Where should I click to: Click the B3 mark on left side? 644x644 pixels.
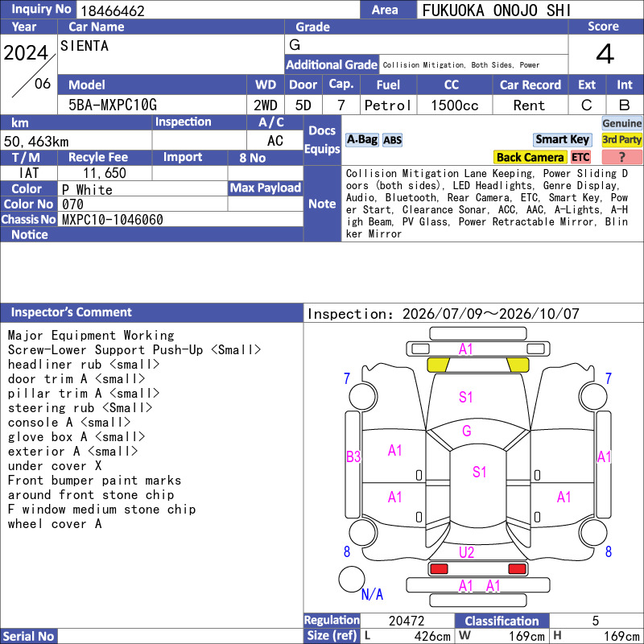(353, 456)
